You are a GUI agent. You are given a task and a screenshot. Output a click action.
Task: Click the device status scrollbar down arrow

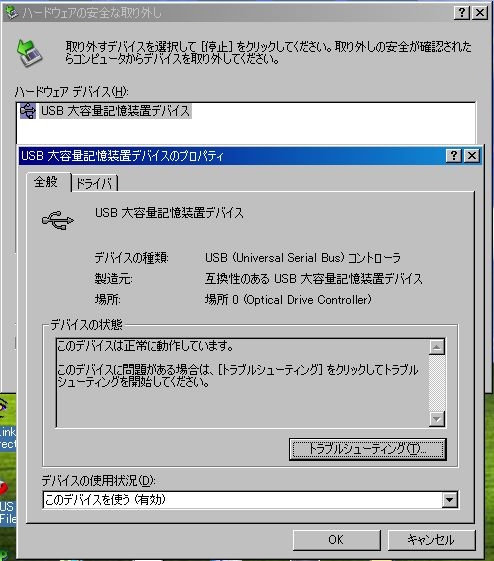pos(436,419)
